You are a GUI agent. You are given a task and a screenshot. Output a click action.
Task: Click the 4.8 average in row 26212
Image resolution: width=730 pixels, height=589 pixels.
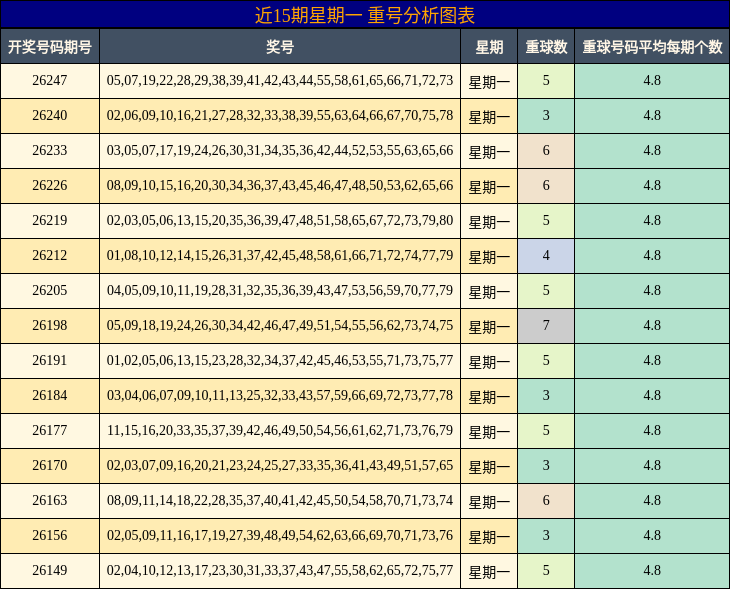652,256
